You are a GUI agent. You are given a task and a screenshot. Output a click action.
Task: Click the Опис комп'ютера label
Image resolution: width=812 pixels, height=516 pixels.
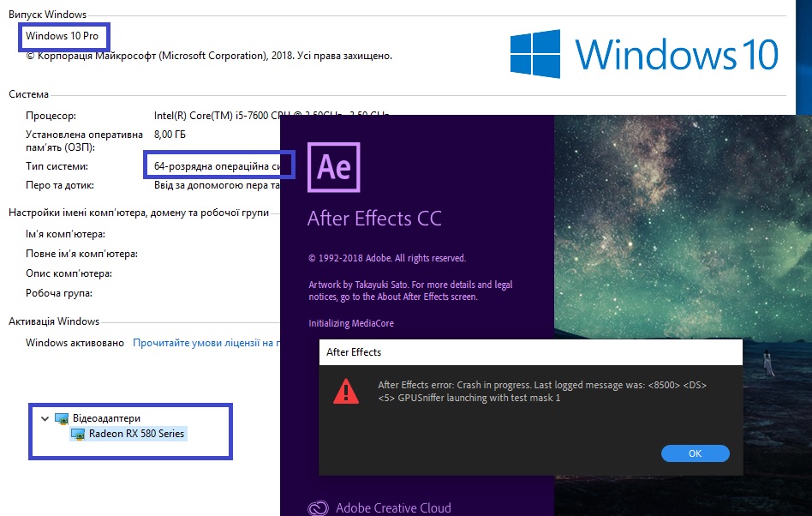69,273
